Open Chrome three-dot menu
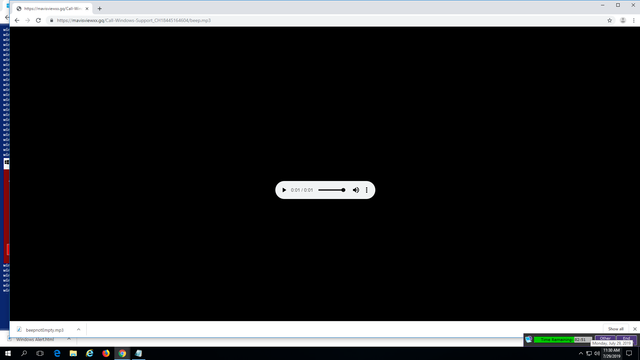640x360 pixels. coord(634,20)
